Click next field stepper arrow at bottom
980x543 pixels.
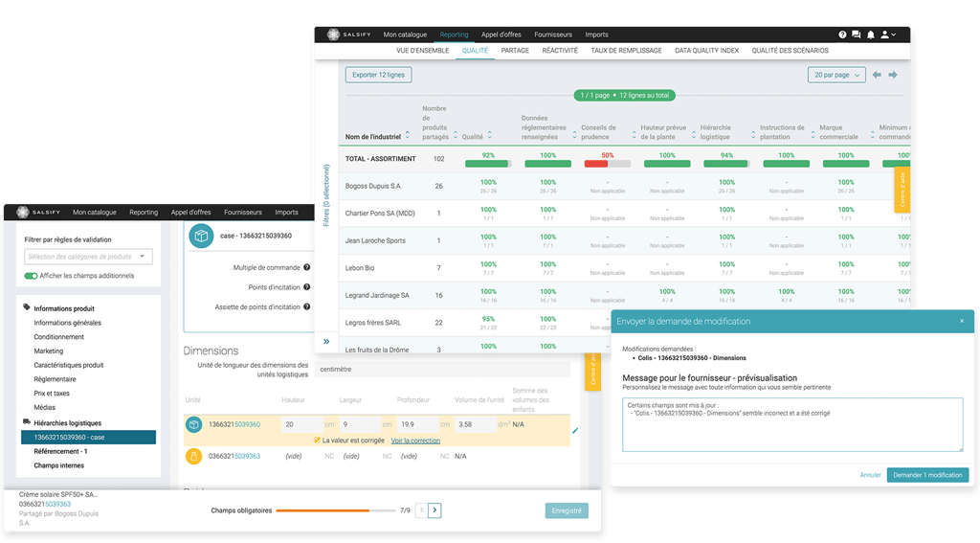(435, 510)
